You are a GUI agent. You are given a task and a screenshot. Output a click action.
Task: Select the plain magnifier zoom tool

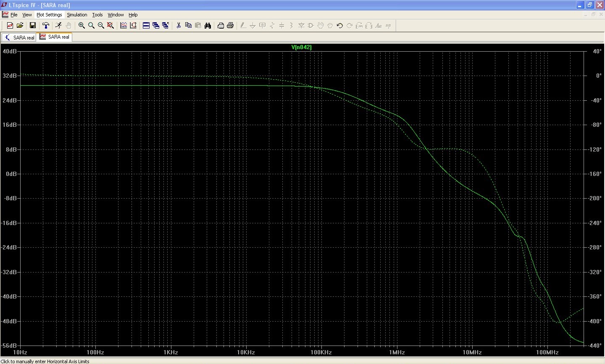click(91, 26)
